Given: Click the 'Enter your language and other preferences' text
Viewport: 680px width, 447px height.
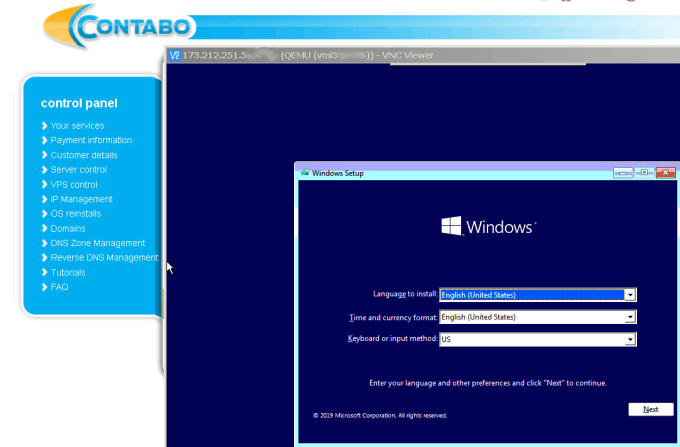Looking at the screenshot, I should click(488, 383).
